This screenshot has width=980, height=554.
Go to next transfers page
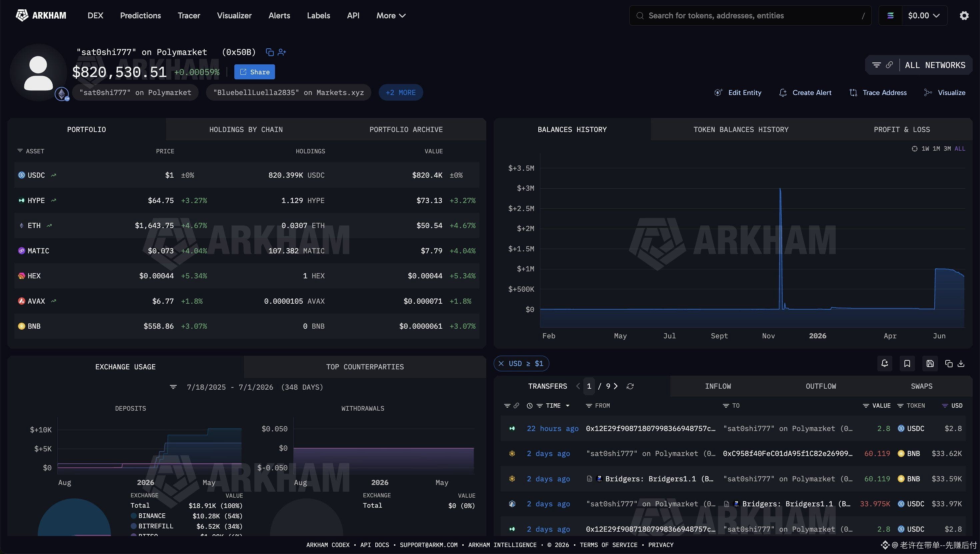click(616, 386)
